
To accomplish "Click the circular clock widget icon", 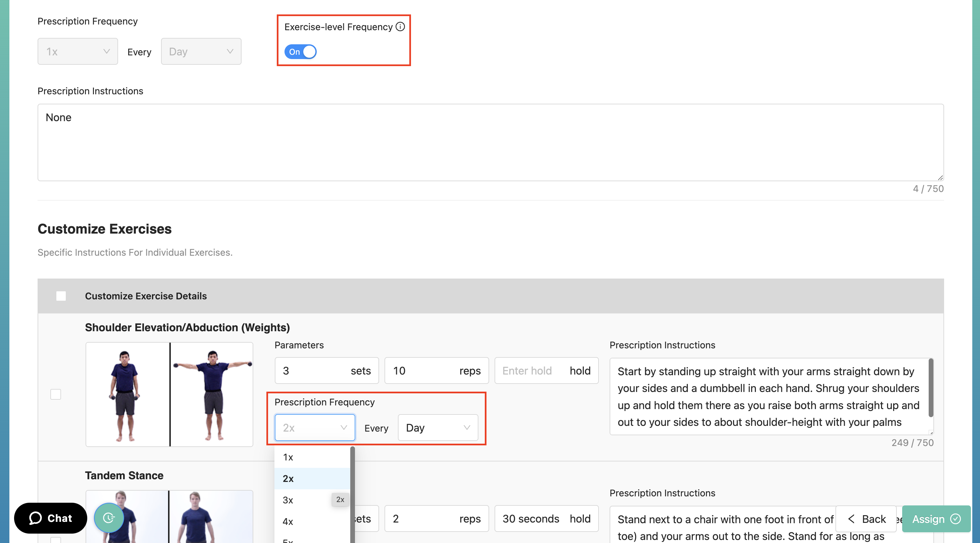I will [109, 517].
